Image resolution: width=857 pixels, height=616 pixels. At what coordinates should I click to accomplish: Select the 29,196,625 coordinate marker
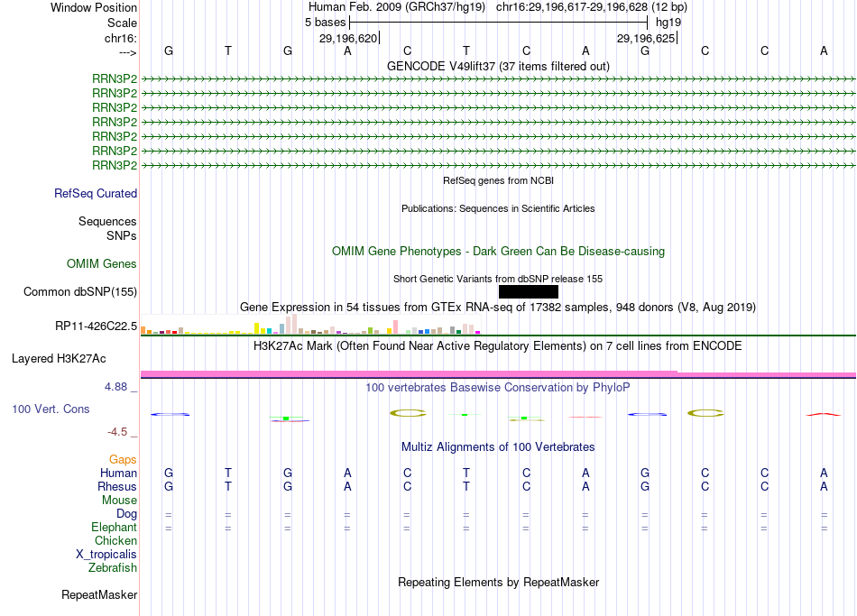[647, 38]
